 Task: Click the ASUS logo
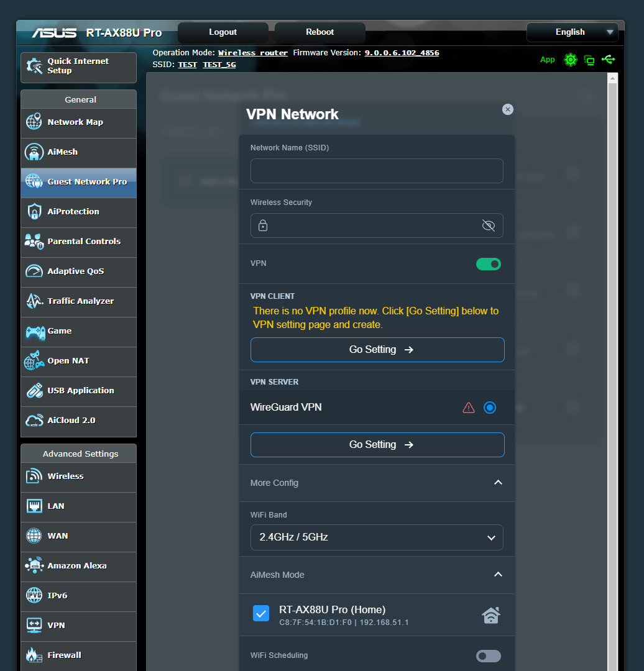(54, 32)
